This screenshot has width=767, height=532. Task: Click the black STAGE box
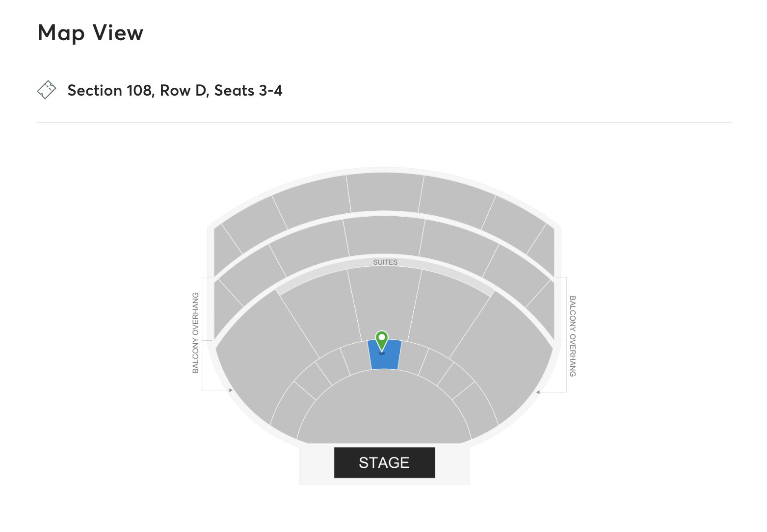384,462
